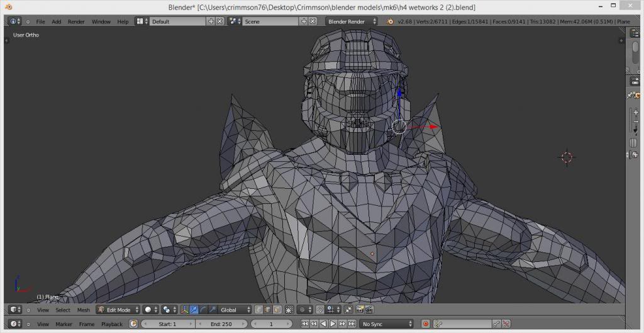The width and height of the screenshot is (644, 333).
Task: Jump to the first frame
Action: 305,324
